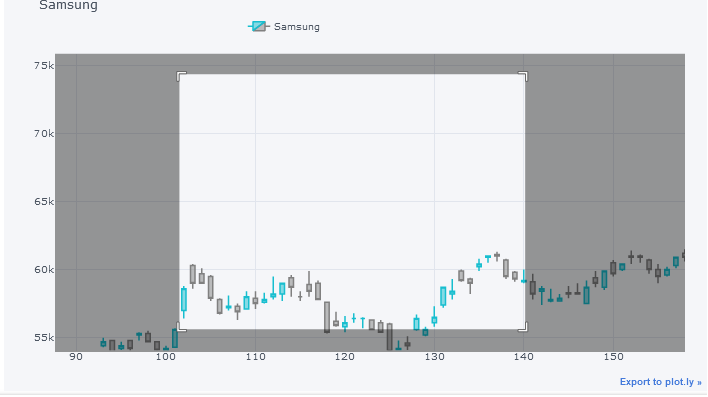
Task: Click the Samsung legend label
Action: 297,27
